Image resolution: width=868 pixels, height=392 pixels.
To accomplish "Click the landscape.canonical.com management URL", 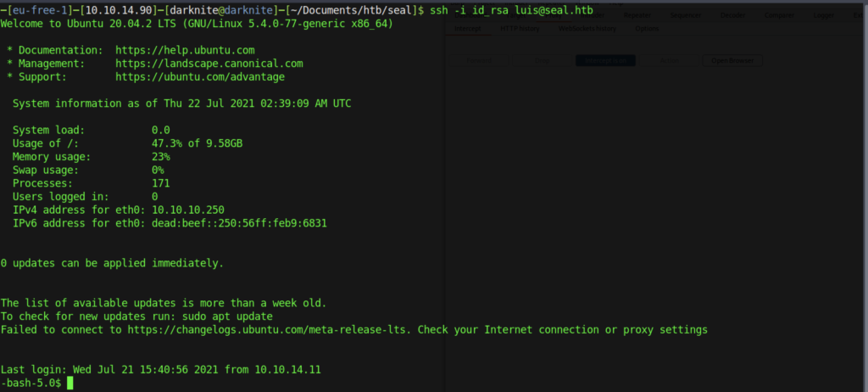I will tap(209, 64).
